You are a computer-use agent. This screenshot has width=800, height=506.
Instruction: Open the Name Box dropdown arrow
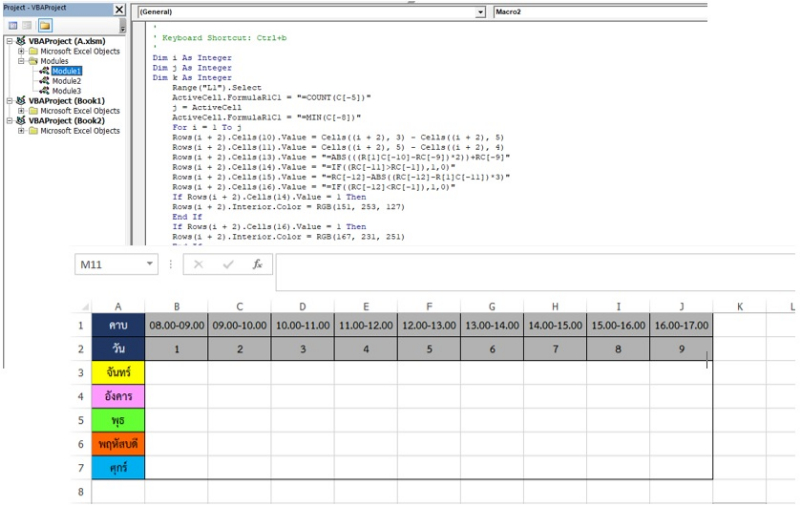[x=149, y=264]
